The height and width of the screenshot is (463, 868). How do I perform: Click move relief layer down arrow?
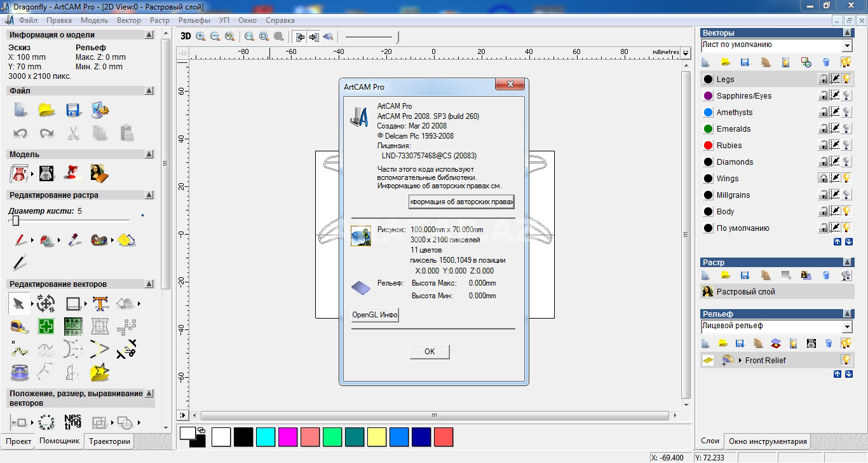[850, 374]
